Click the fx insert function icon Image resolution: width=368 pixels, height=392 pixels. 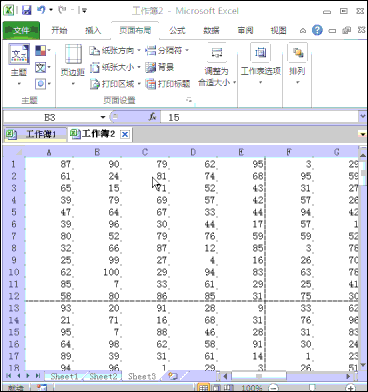click(153, 117)
